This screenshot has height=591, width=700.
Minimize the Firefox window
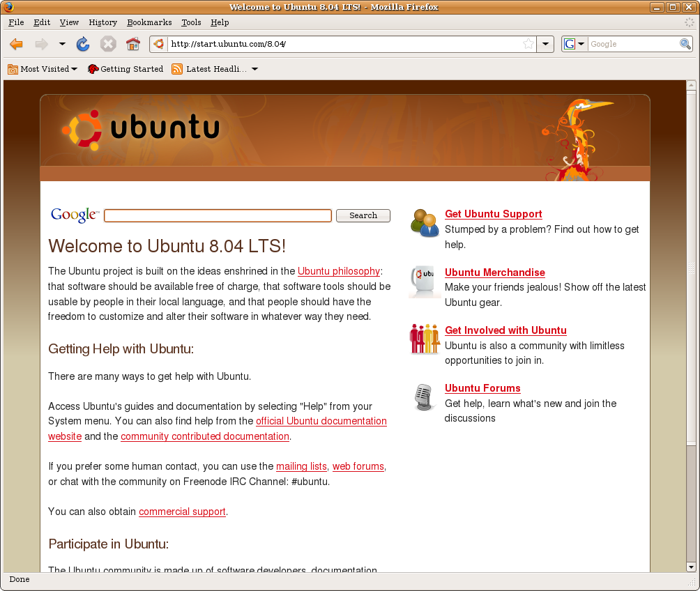point(657,7)
